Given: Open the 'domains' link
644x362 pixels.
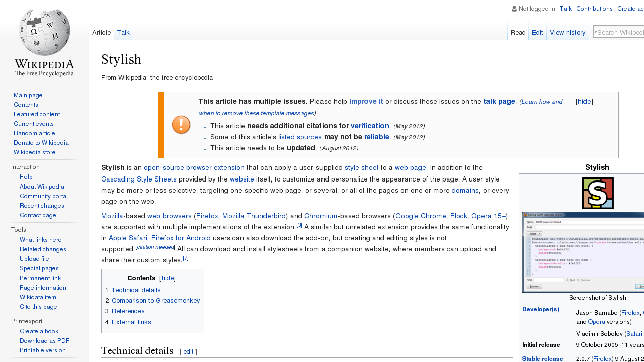Looking at the screenshot, I should coord(465,190).
